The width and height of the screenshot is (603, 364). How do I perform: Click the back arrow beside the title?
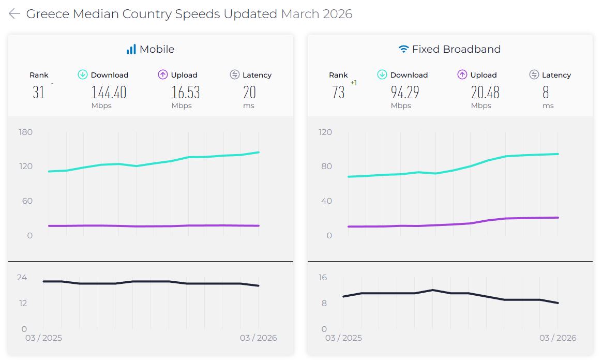14,14
